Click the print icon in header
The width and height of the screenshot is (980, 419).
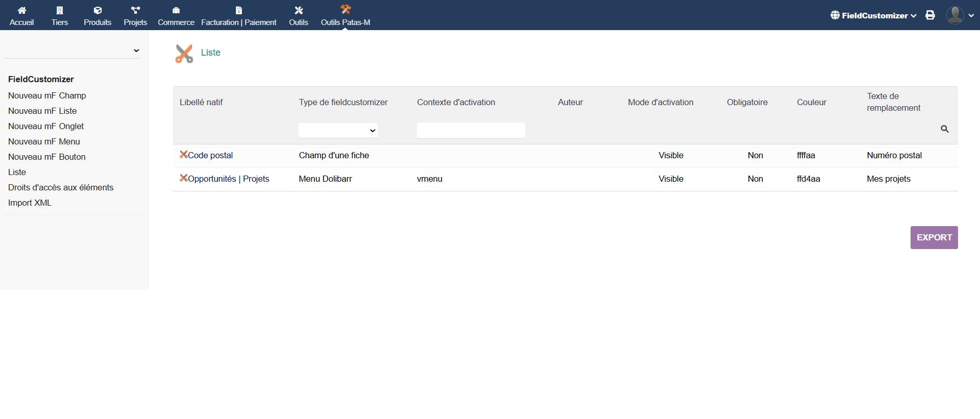tap(930, 15)
